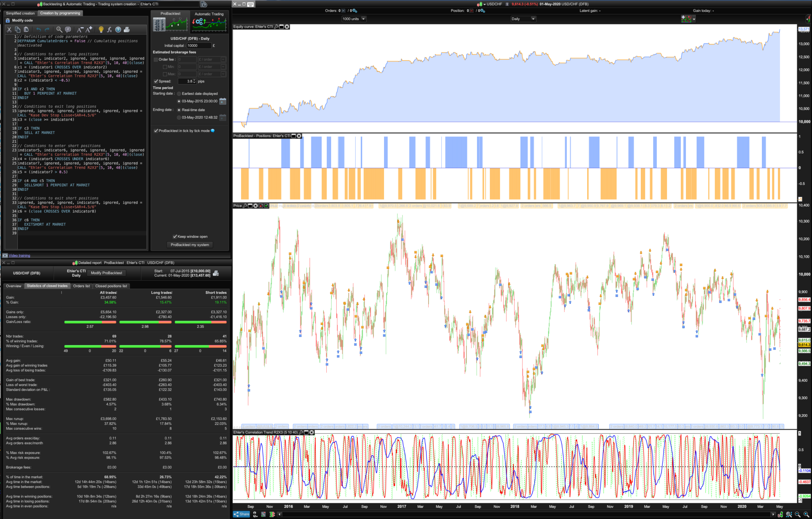This screenshot has height=519, width=812.
Task: Open the Orders list tab
Action: tap(81, 286)
